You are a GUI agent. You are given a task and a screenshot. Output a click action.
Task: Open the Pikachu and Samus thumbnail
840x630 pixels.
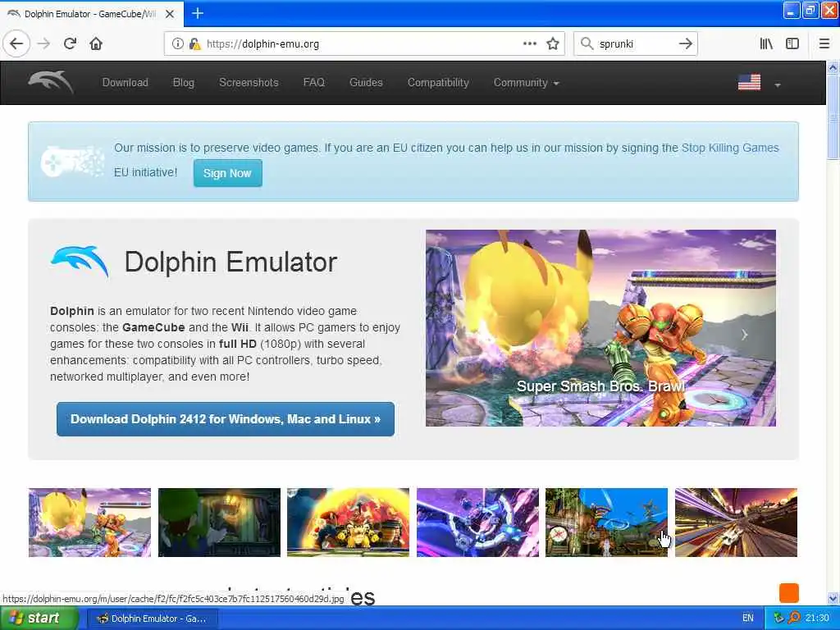pyautogui.click(x=89, y=523)
